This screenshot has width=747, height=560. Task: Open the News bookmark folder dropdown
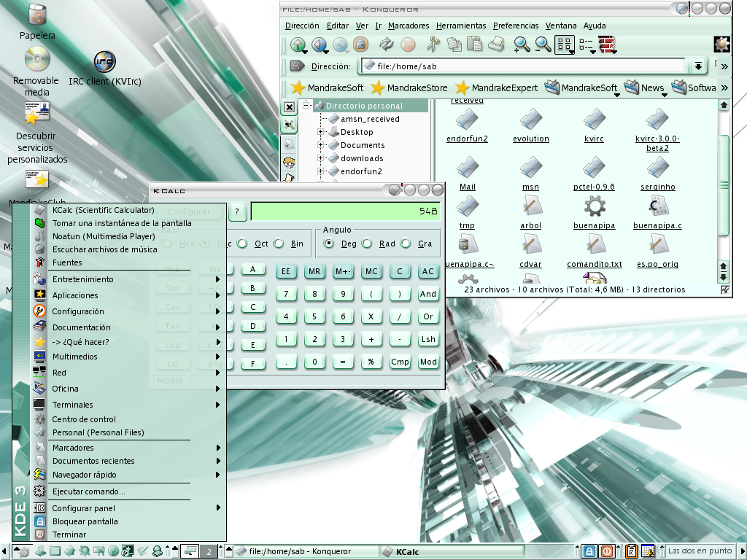pyautogui.click(x=646, y=87)
